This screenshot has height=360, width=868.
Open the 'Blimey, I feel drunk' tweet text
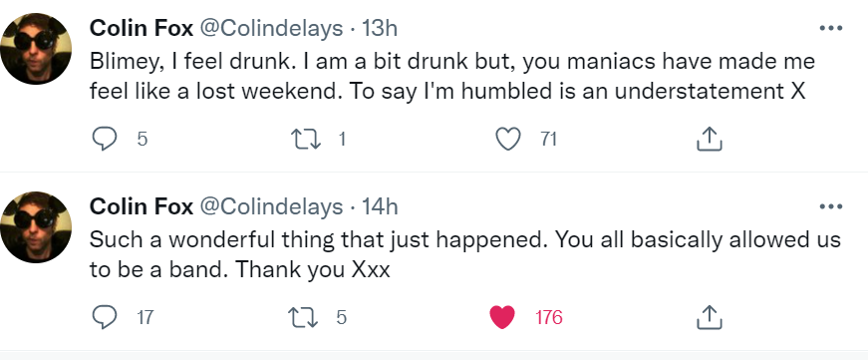click(451, 76)
